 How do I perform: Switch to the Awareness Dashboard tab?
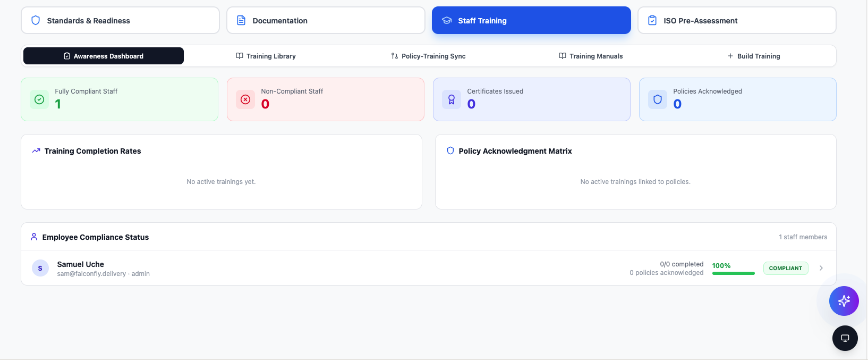click(104, 56)
